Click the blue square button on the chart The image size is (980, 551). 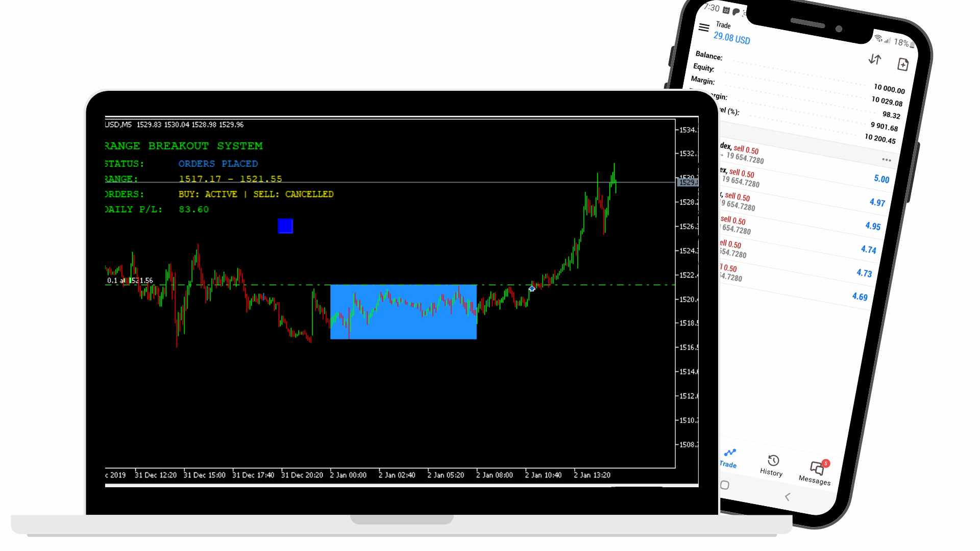coord(285,226)
